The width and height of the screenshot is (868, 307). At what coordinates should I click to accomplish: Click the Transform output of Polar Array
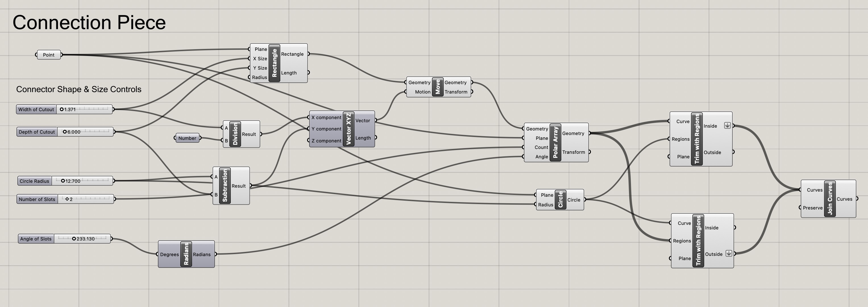[x=573, y=152]
